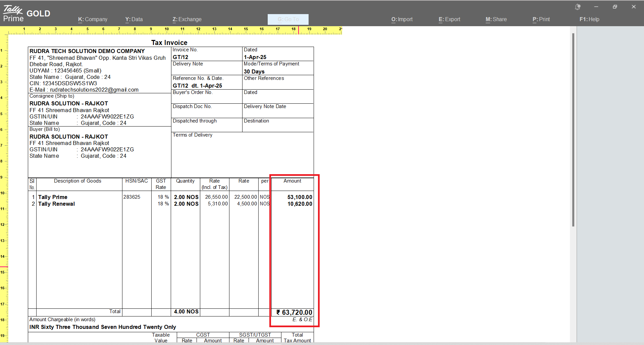644x345 pixels.
Task: Click the total amount ₹ 63,720.00
Action: click(294, 312)
